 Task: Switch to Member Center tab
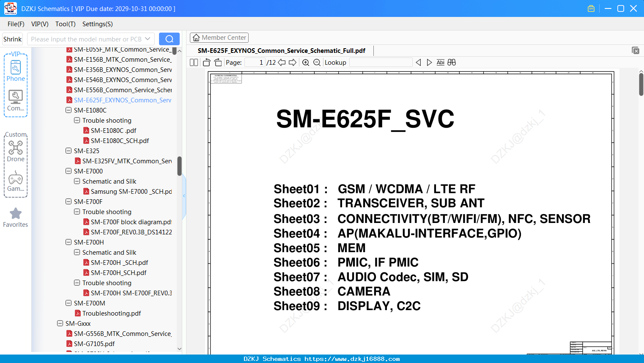(x=219, y=38)
